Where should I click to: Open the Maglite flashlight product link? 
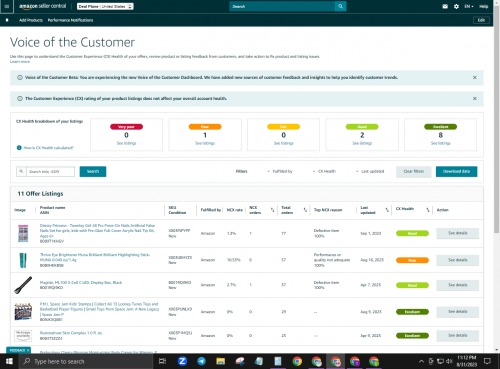[x=81, y=282]
